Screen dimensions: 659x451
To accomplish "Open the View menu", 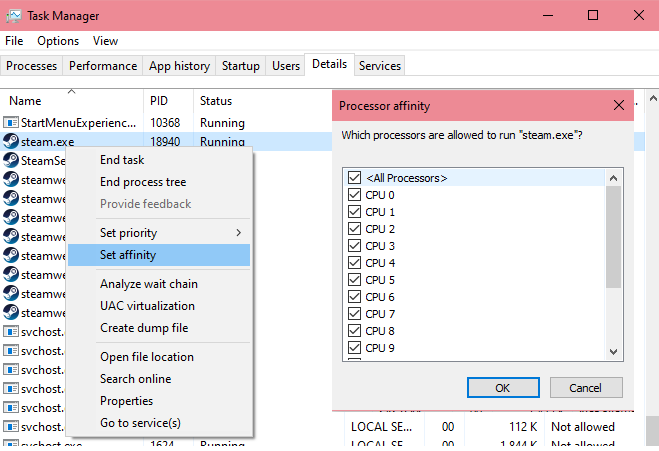I will click(105, 41).
